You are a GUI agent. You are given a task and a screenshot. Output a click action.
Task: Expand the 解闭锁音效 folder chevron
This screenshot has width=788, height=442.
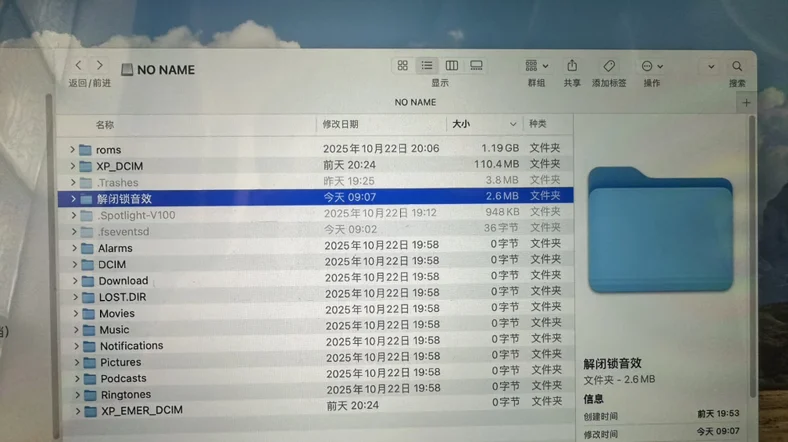[73, 198]
